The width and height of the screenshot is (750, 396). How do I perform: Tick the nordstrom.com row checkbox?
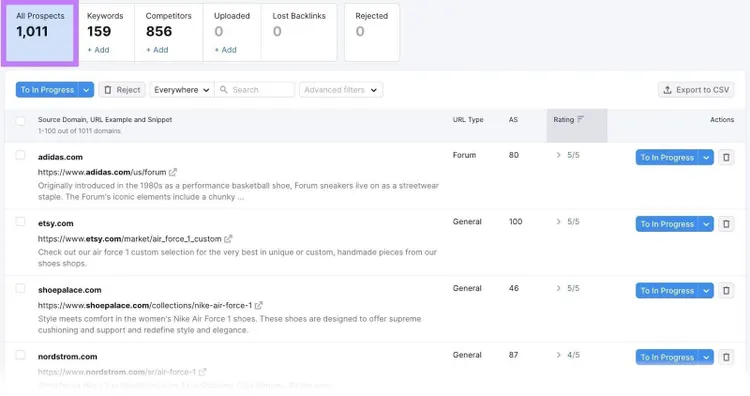coord(20,354)
